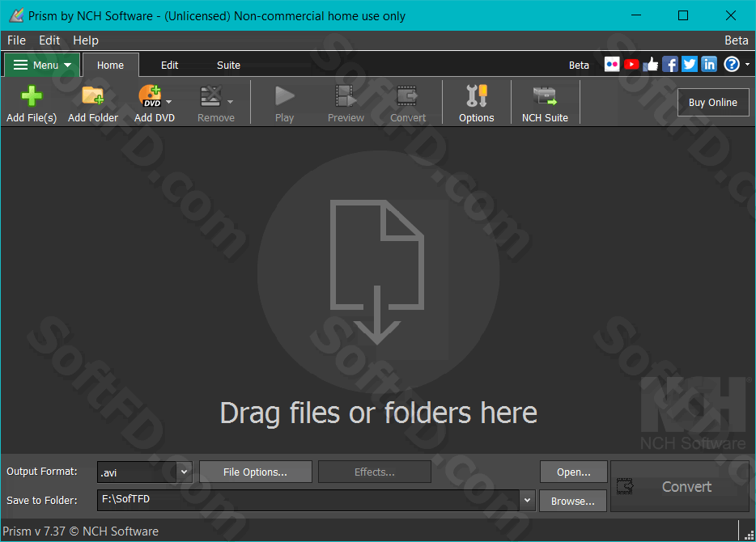This screenshot has width=756, height=542.
Task: Switch to the Edit ribbon tab
Action: coord(169,65)
